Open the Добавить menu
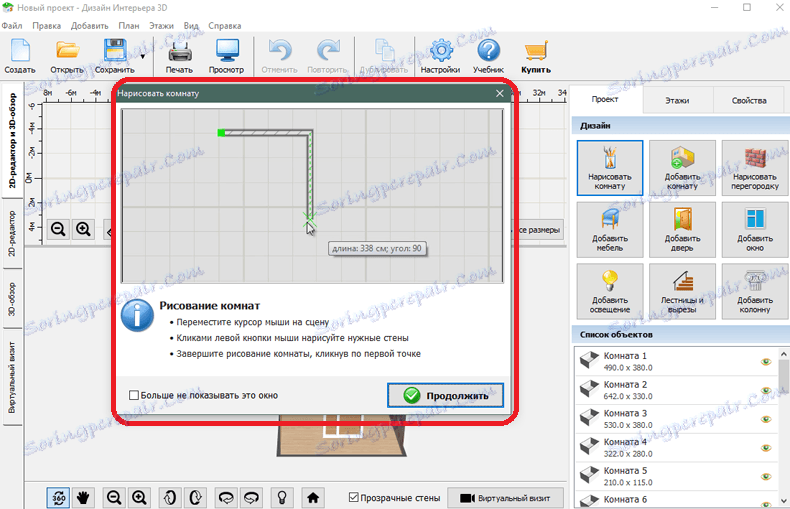This screenshot has height=509, width=790. click(89, 26)
